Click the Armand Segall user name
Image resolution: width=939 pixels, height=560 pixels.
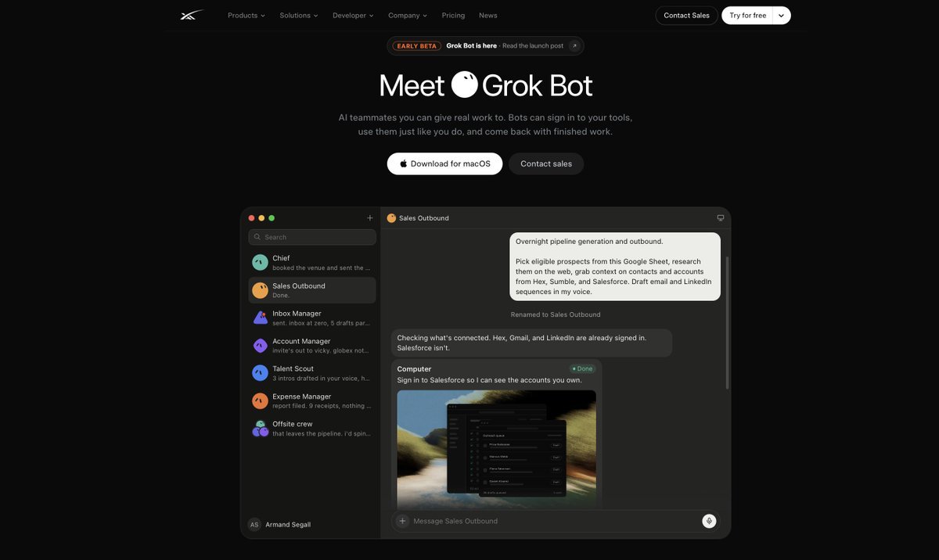tap(288, 525)
